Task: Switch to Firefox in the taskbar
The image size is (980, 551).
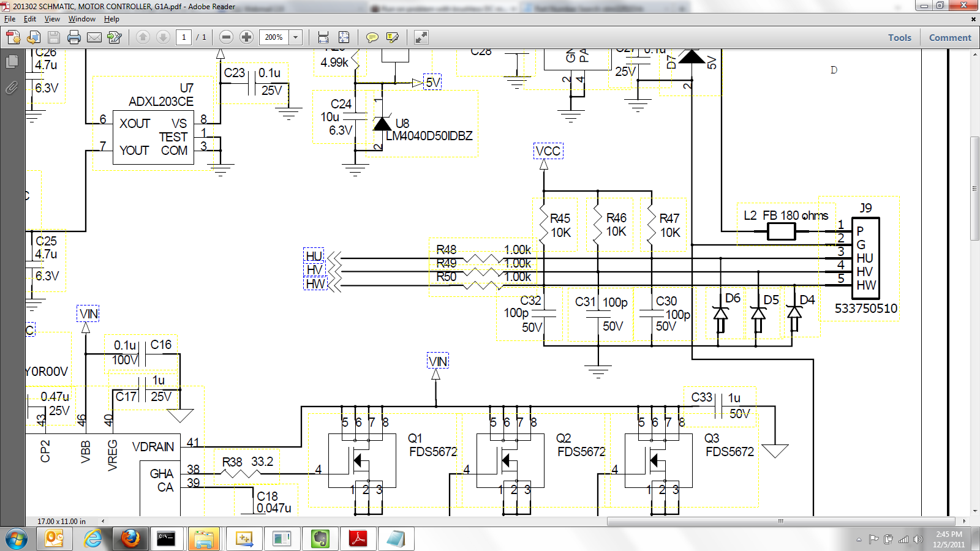Action: [130, 539]
